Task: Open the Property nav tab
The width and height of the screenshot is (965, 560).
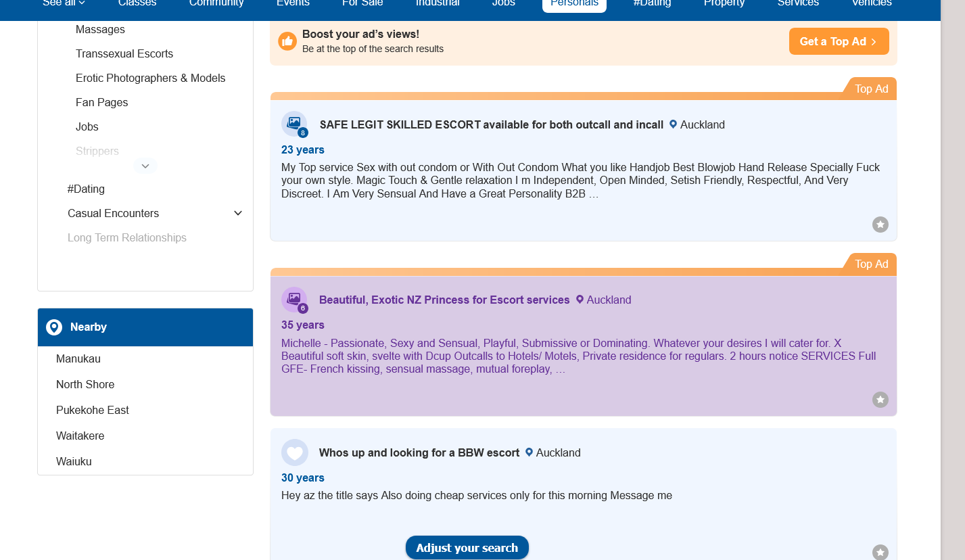Action: (724, 3)
